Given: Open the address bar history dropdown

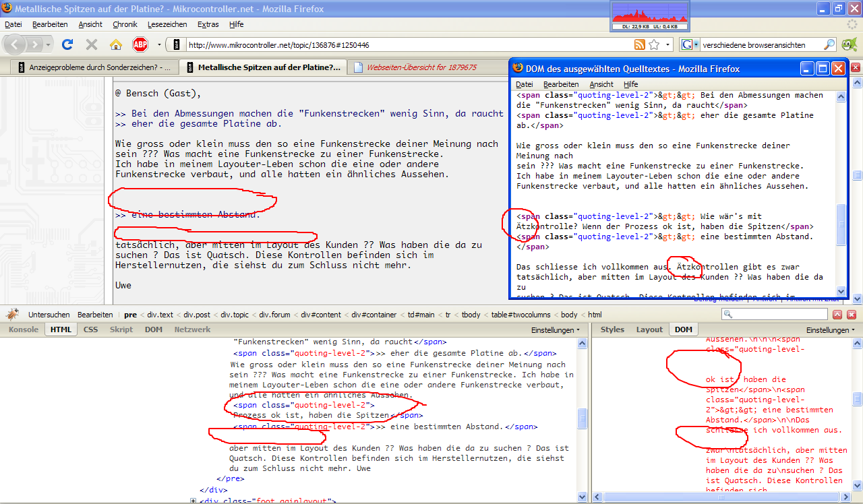Looking at the screenshot, I should (668, 45).
